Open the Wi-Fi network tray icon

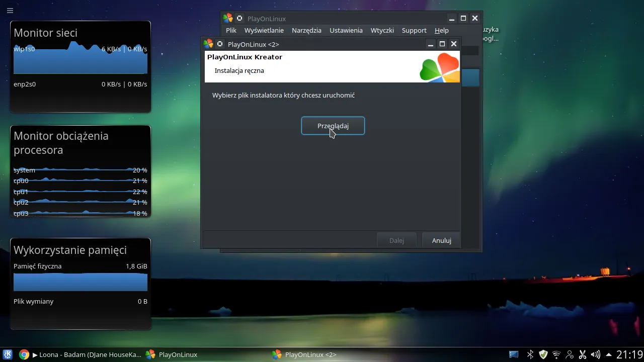pyautogui.click(x=556, y=354)
